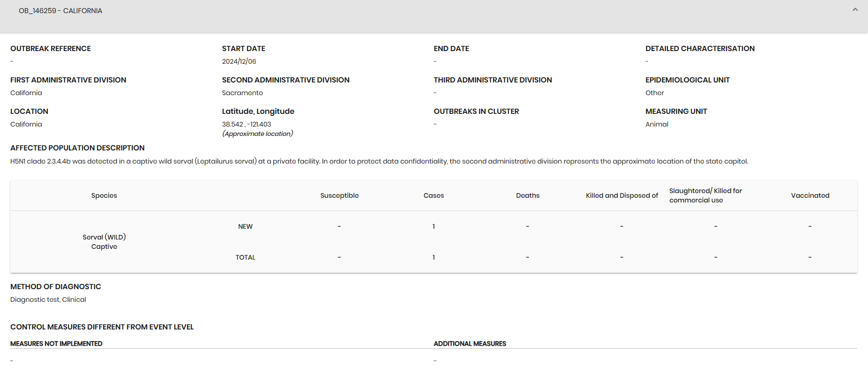Viewport: 868px width, 374px height.
Task: Select the Vaccinated column header
Action: click(x=810, y=195)
